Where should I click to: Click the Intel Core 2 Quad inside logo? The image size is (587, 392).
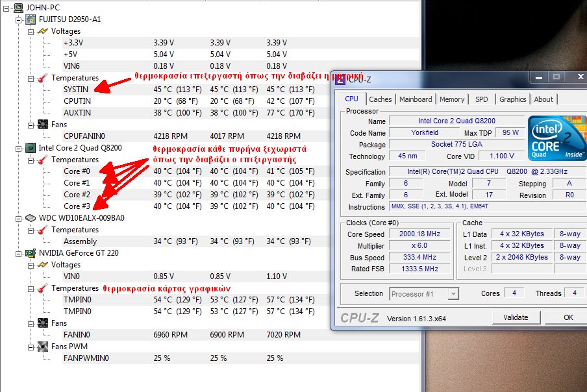(x=557, y=138)
